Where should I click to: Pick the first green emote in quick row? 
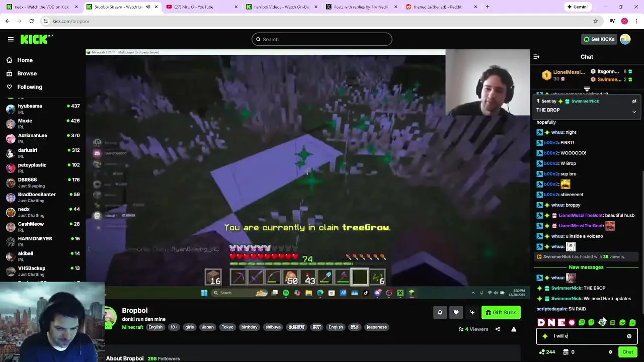[x=582, y=323]
